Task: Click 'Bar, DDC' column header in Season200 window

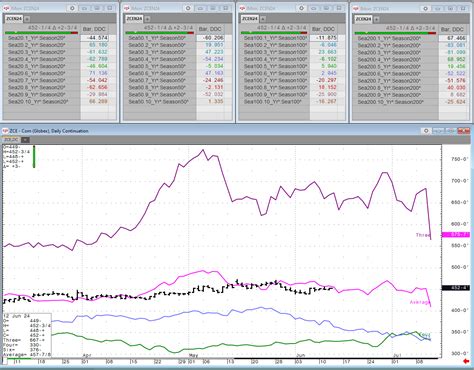Action: click(x=453, y=29)
